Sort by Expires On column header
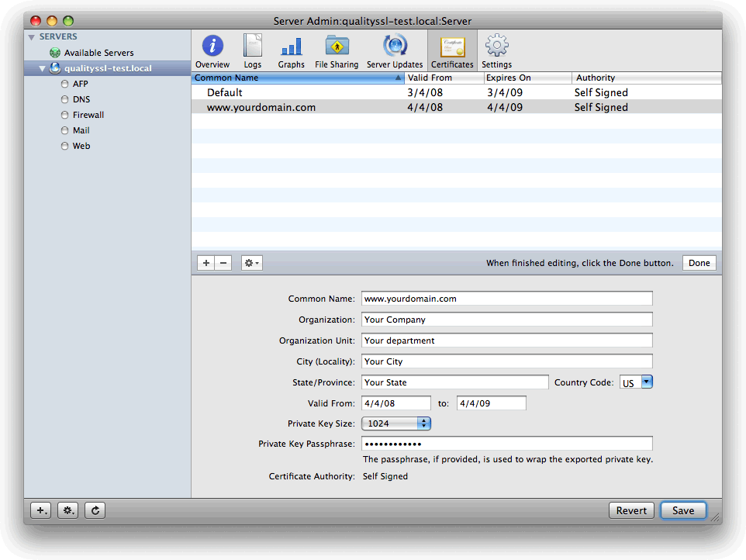Screen dimensions: 746x560 [527, 78]
